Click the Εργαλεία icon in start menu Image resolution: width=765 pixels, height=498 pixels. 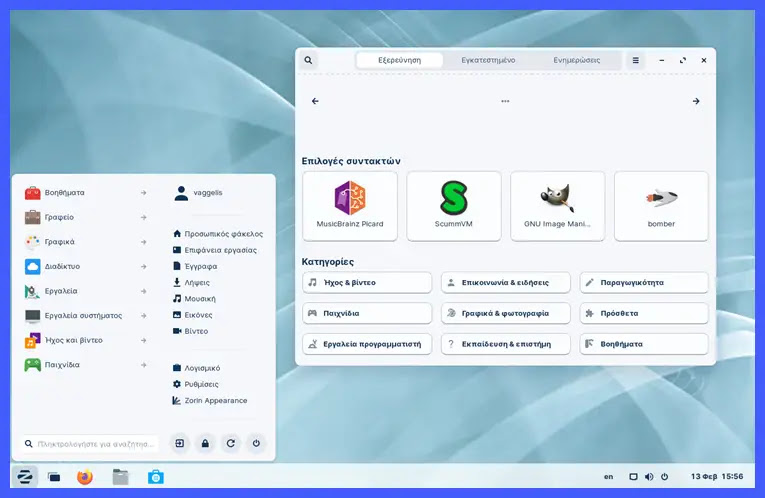(33, 291)
